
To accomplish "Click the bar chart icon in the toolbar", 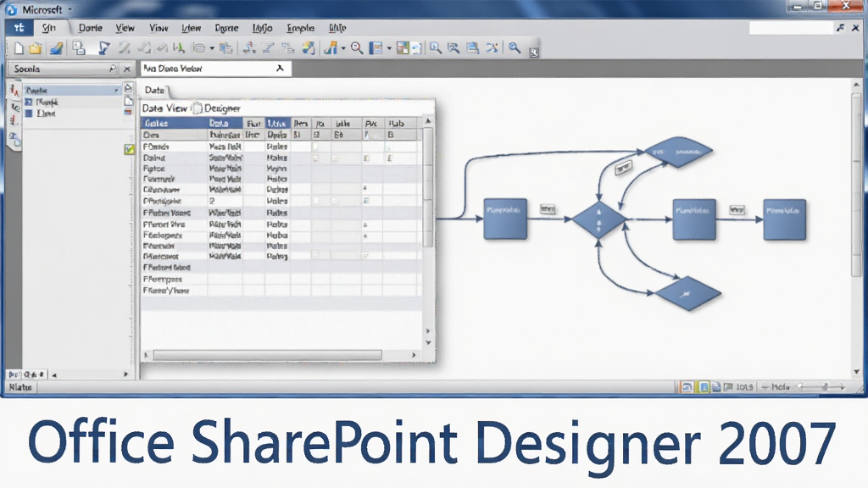I will tap(331, 48).
